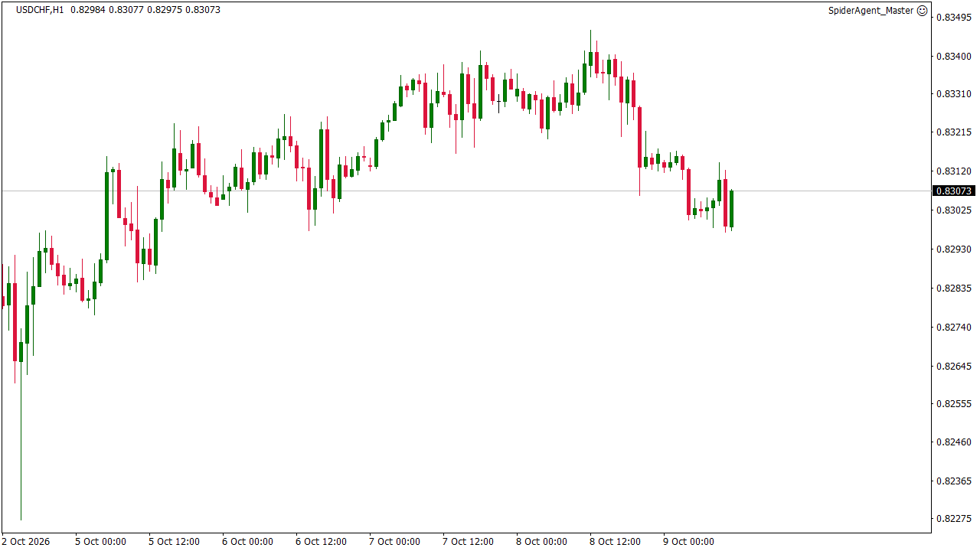The width and height of the screenshot is (980, 551).
Task: Click the 0.83310 price scale label
Action: [954, 94]
